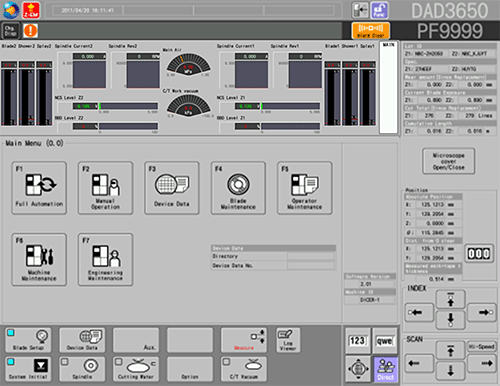Open F2 Manual Operation
The image size is (500, 386).
[105, 188]
